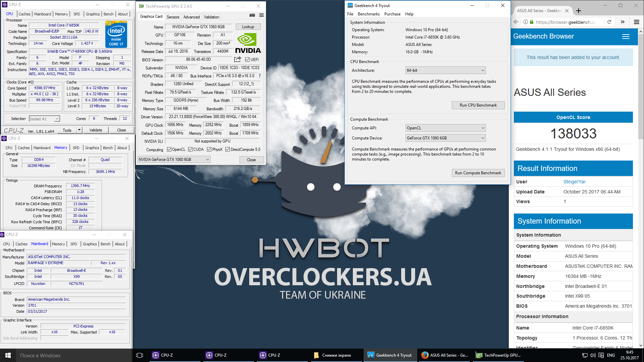Click the Geekbench Browser title link
The height and width of the screenshot is (362, 644).
543,36
